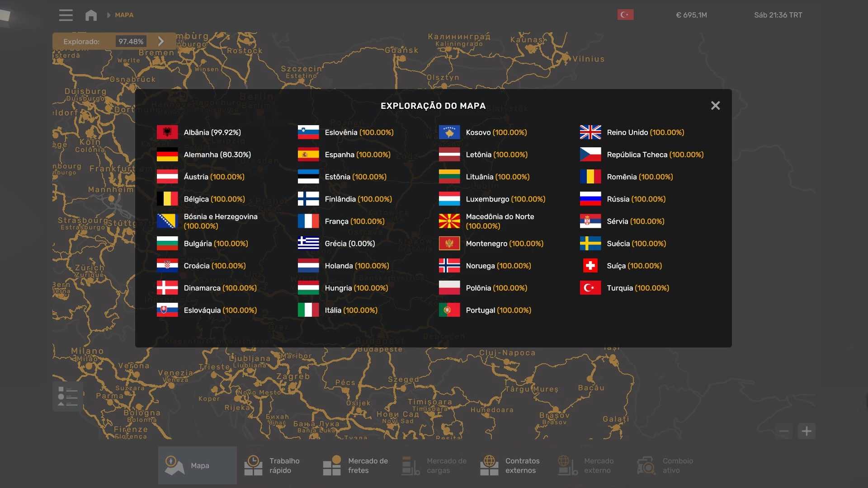Screen dimensions: 868x488
Task: Select Albânia (99.92%) entry
Action: [212, 132]
